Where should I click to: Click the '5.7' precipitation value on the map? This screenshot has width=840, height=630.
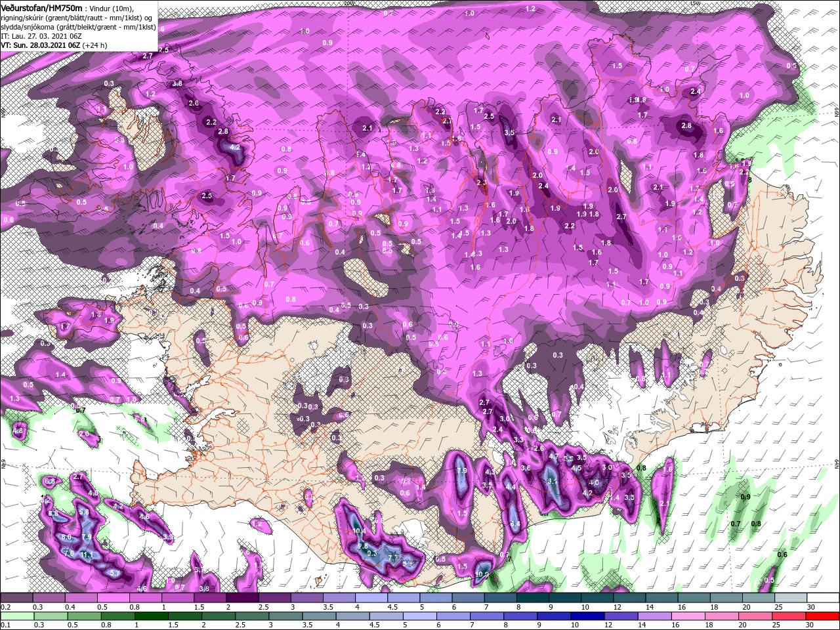tap(115, 573)
